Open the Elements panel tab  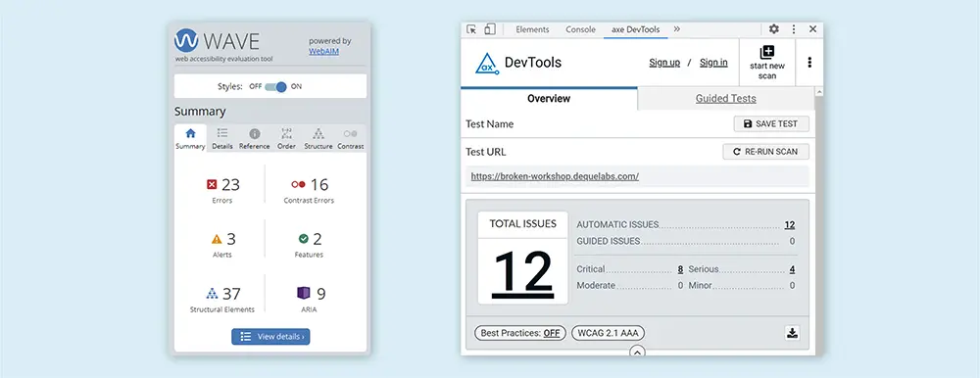pos(532,29)
